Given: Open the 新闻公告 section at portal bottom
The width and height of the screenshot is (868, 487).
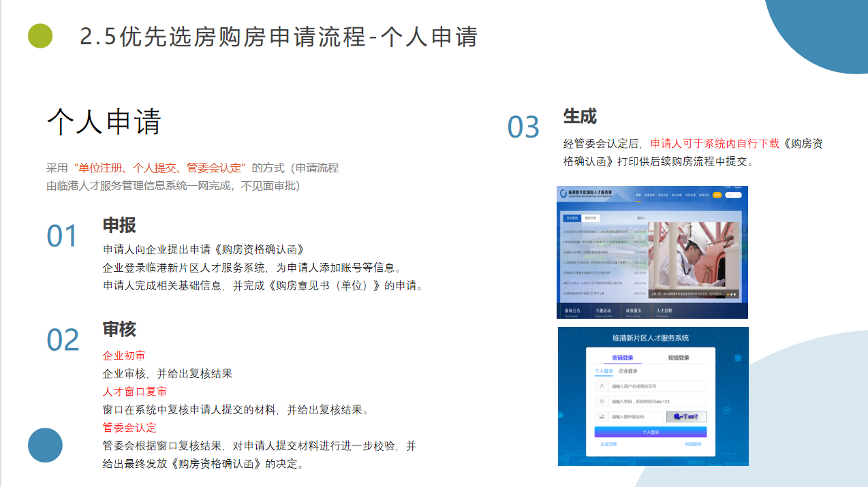Looking at the screenshot, I should [x=572, y=311].
